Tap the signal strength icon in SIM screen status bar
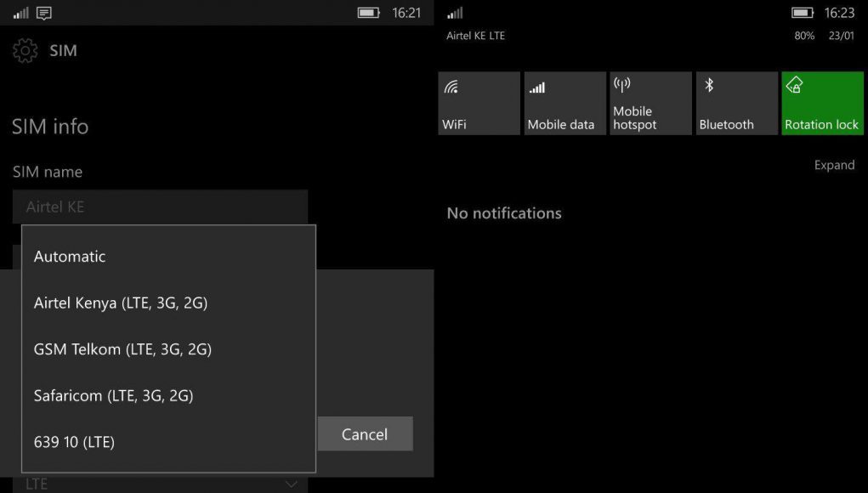This screenshot has width=868, height=493. click(x=21, y=13)
